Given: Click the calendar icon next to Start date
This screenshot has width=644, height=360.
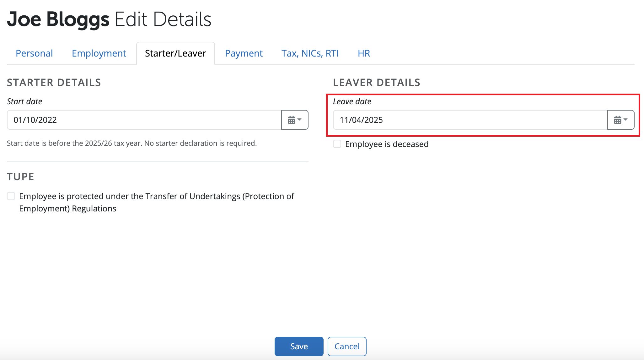Looking at the screenshot, I should click(292, 120).
